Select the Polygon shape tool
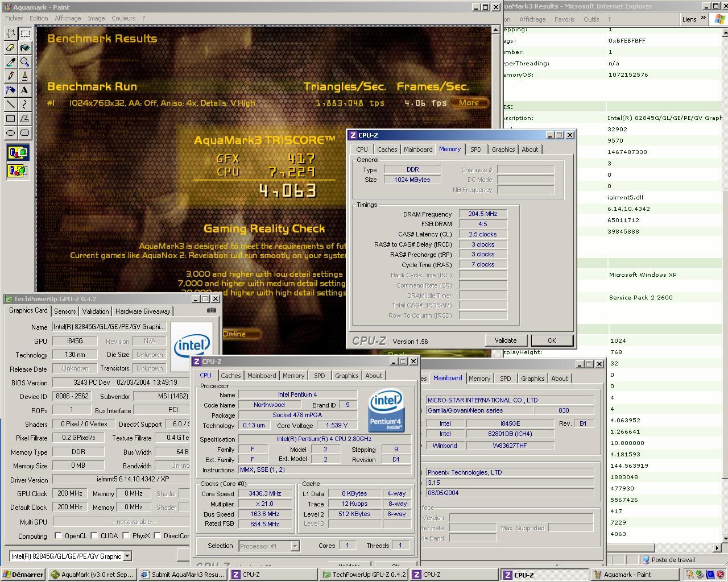 click(x=24, y=118)
